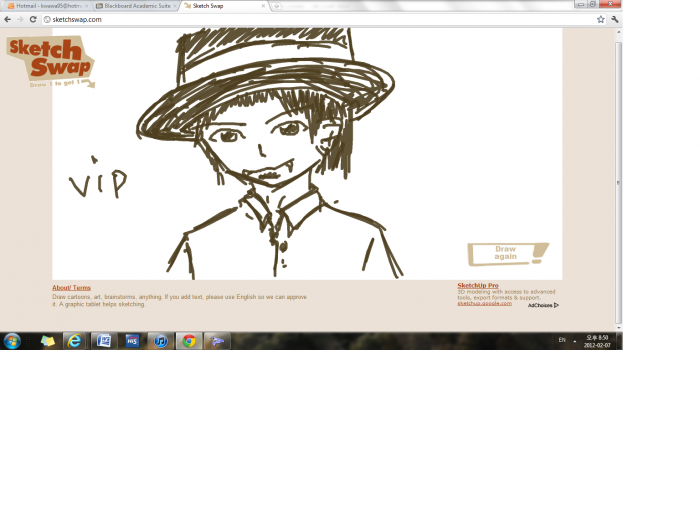Screen dimensions: 700x525
Task: Switch to the Hotmail tab
Action: click(46, 5)
